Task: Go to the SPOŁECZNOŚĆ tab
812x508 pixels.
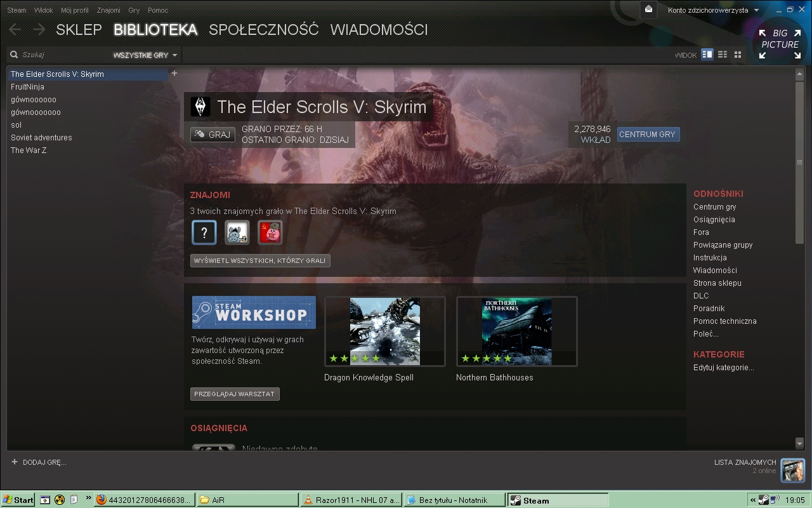Action: pos(264,30)
